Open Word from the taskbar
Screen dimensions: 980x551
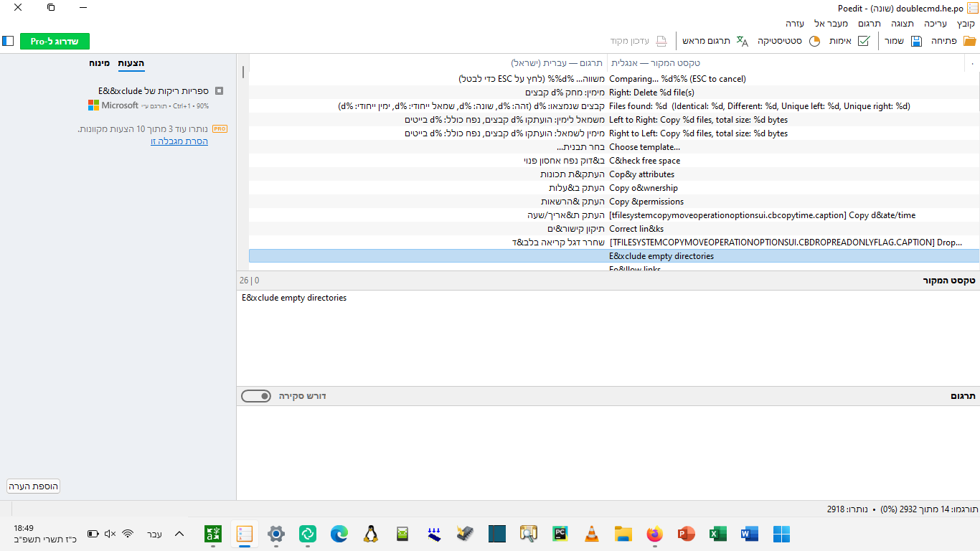(x=749, y=534)
